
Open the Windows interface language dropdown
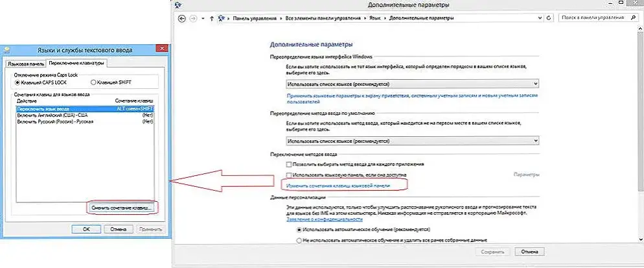(x=412, y=84)
